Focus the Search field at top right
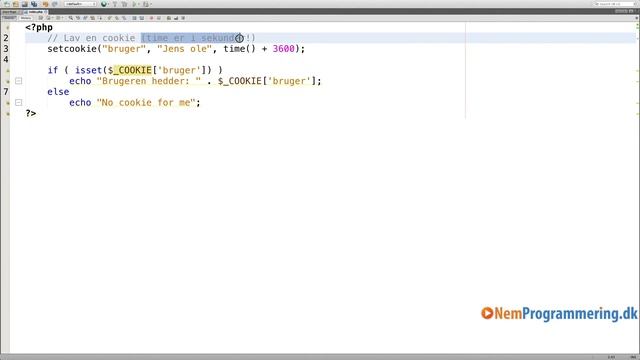This screenshot has height=360, width=640. pyautogui.click(x=614, y=4)
